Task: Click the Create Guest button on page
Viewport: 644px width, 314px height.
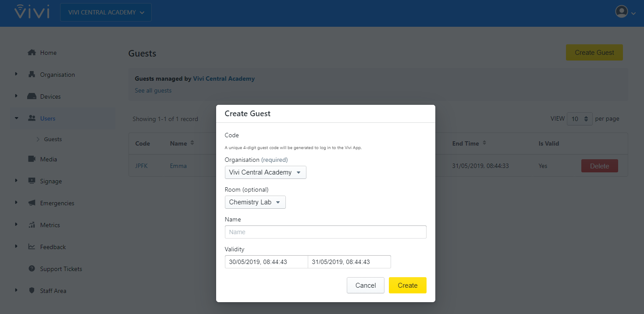Action: click(x=594, y=53)
